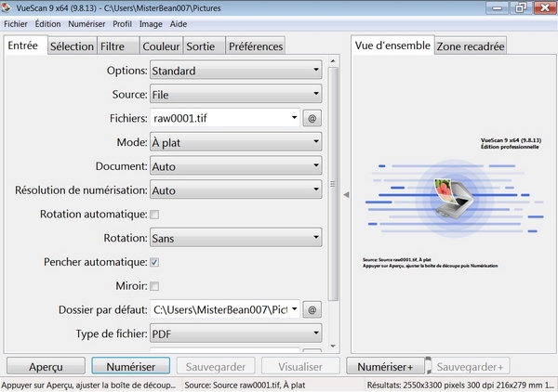Image resolution: width=558 pixels, height=392 pixels.
Task: Expand the Fichiers dropdown arrow
Action: (294, 118)
